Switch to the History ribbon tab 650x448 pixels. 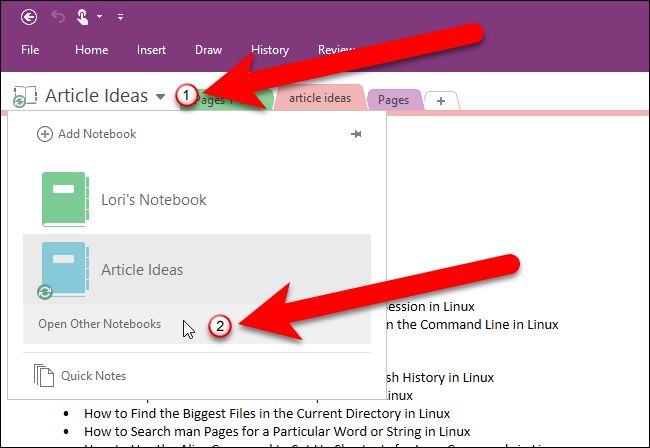pyautogui.click(x=270, y=50)
